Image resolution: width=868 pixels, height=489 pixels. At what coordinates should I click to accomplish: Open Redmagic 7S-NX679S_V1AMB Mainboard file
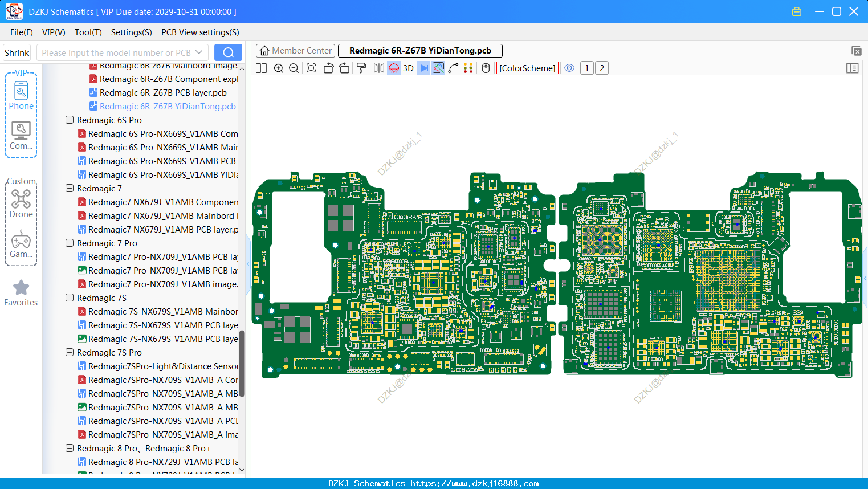tap(158, 312)
